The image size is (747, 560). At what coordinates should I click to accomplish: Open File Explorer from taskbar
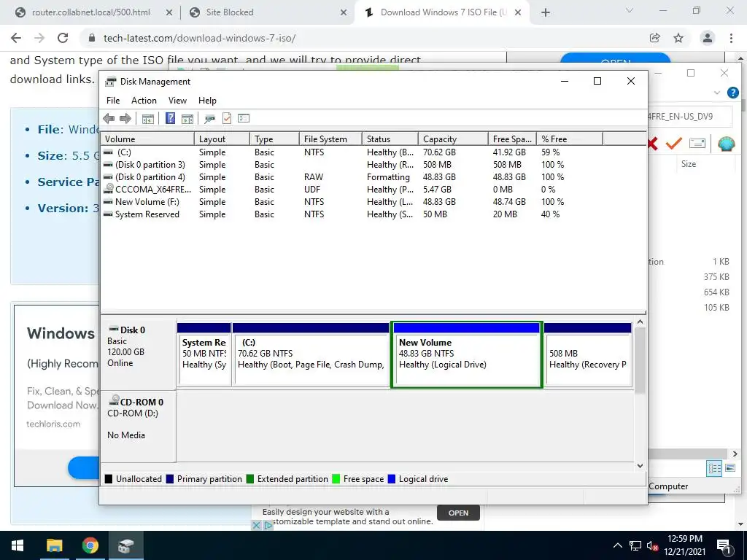click(54, 545)
